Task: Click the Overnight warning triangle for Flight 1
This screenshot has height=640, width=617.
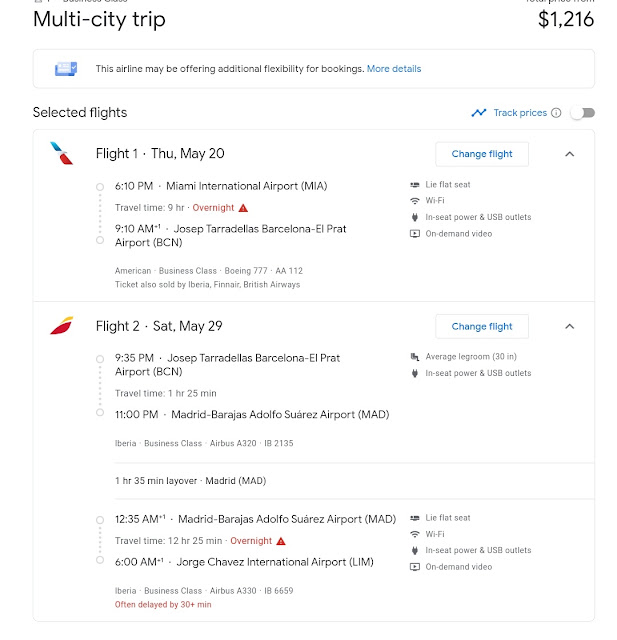Action: point(243,208)
